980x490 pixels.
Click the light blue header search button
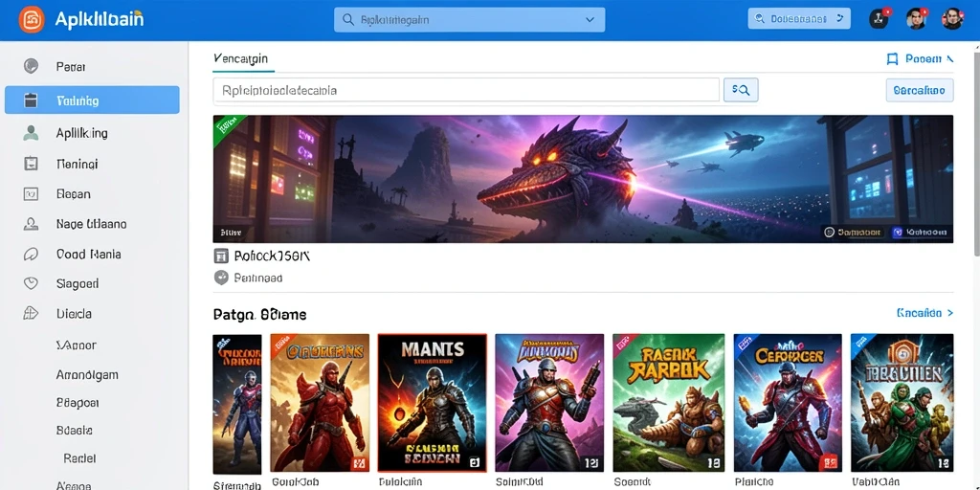(x=799, y=19)
